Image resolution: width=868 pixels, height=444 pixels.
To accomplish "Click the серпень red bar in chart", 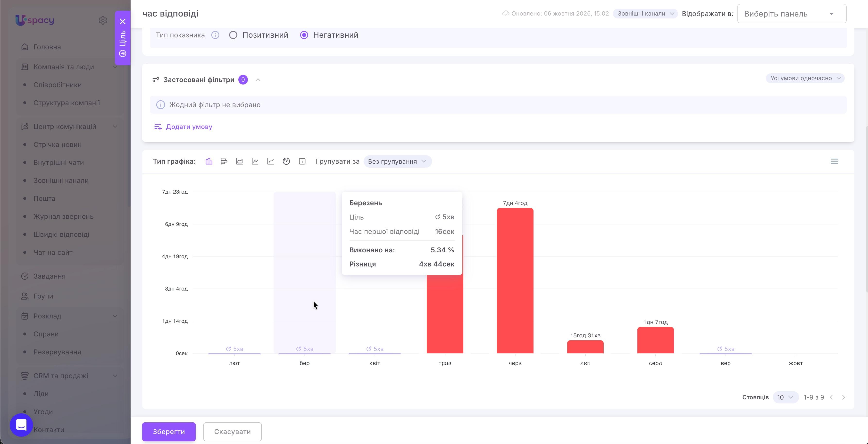I will (655, 340).
